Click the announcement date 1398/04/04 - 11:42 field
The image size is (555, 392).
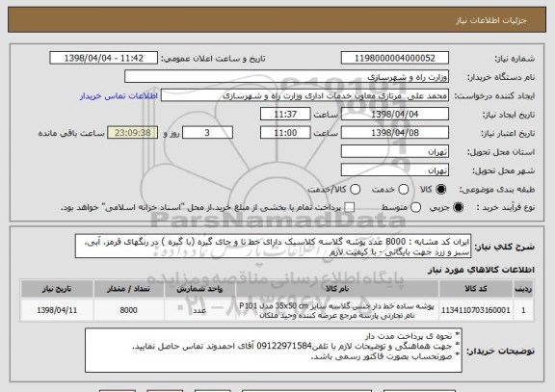(x=104, y=58)
